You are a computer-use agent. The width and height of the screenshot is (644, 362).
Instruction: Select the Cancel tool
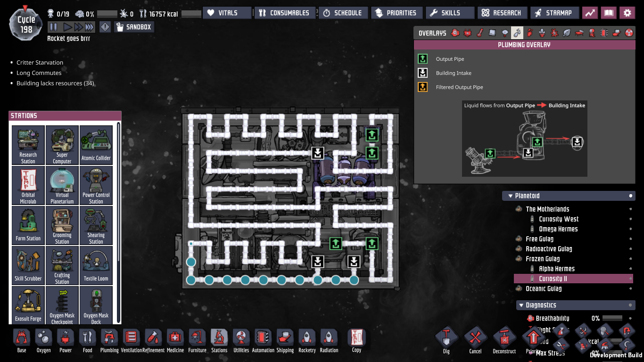(475, 338)
